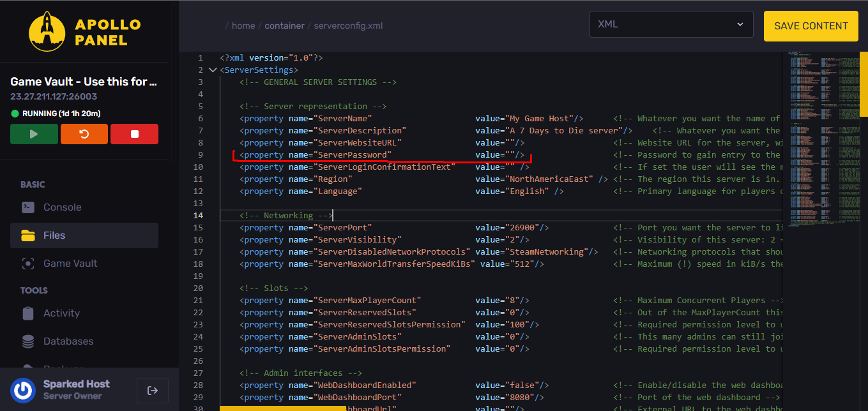Click inside the ServerPassword value quotes

509,155
